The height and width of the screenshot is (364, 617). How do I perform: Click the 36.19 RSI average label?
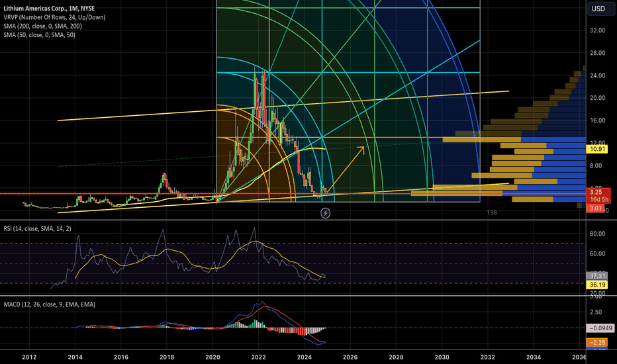[597, 285]
